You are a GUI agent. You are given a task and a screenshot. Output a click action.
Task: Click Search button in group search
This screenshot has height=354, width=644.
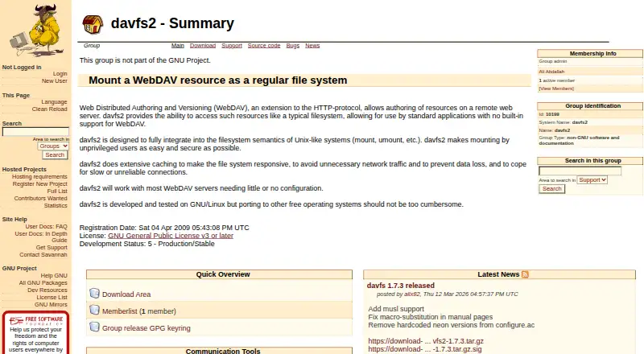pos(552,189)
